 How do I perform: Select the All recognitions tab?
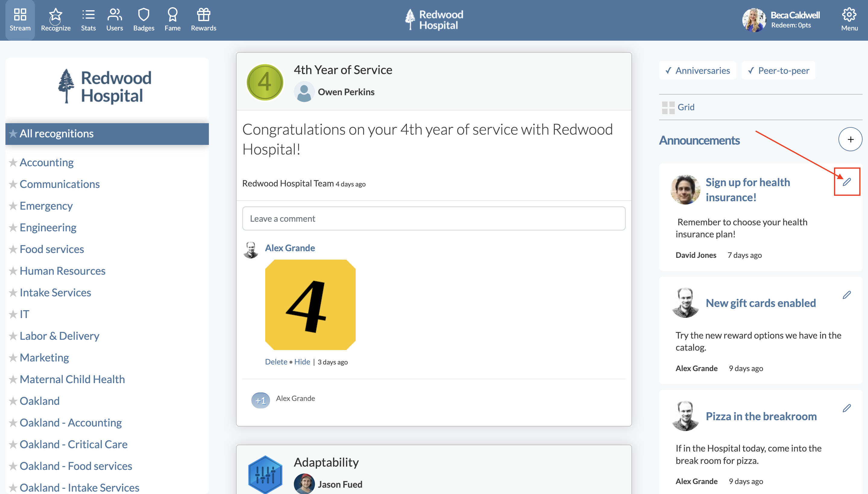coord(56,133)
